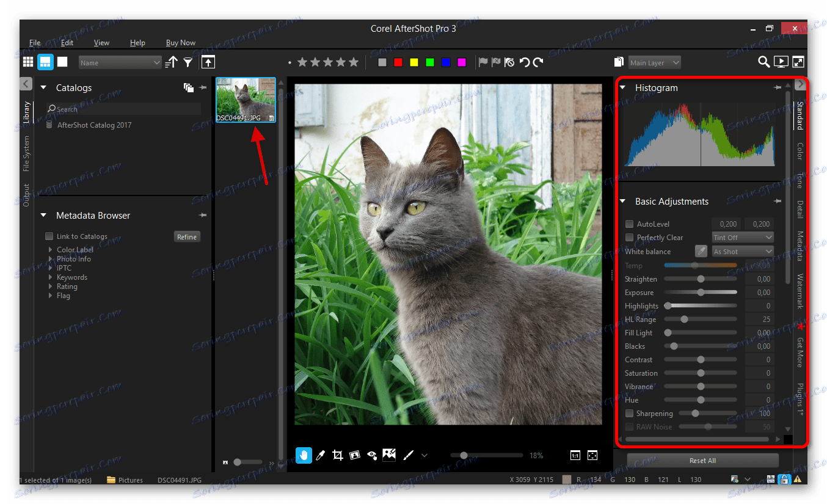827x504 pixels.
Task: Pick the white balance eyedropper in Basic Adjustments
Action: click(x=701, y=251)
